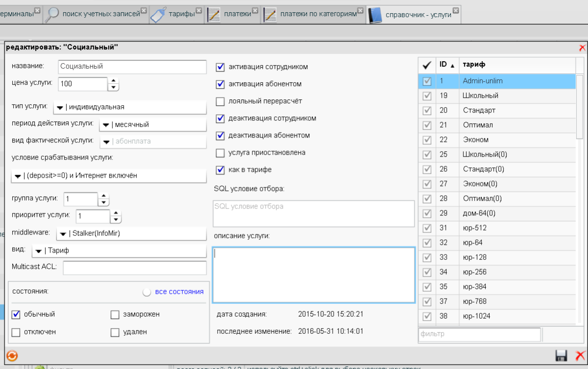588x369 pixels.
Task: Click the magnifier icon on search accounts tab
Action: point(52,15)
